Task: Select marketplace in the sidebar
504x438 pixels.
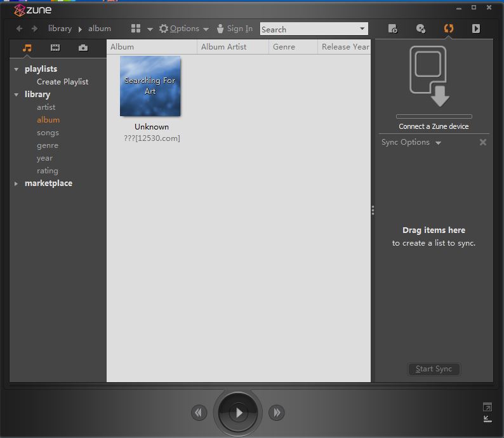Action: click(x=48, y=183)
